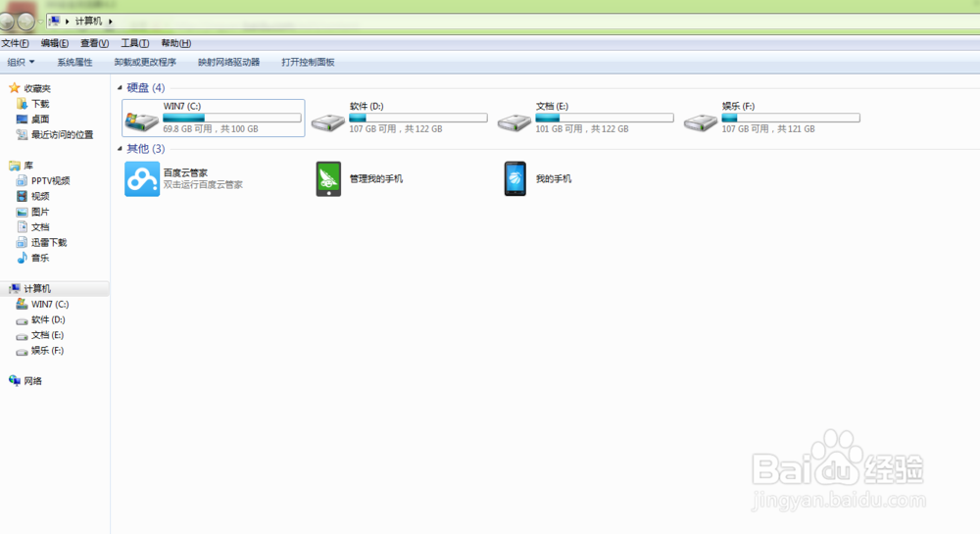Click 打开控制面板 in the toolbar
This screenshot has height=534, width=980.
pos(308,62)
